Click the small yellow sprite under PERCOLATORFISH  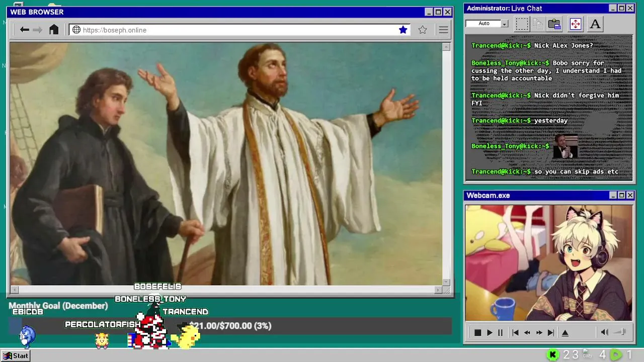point(102,340)
